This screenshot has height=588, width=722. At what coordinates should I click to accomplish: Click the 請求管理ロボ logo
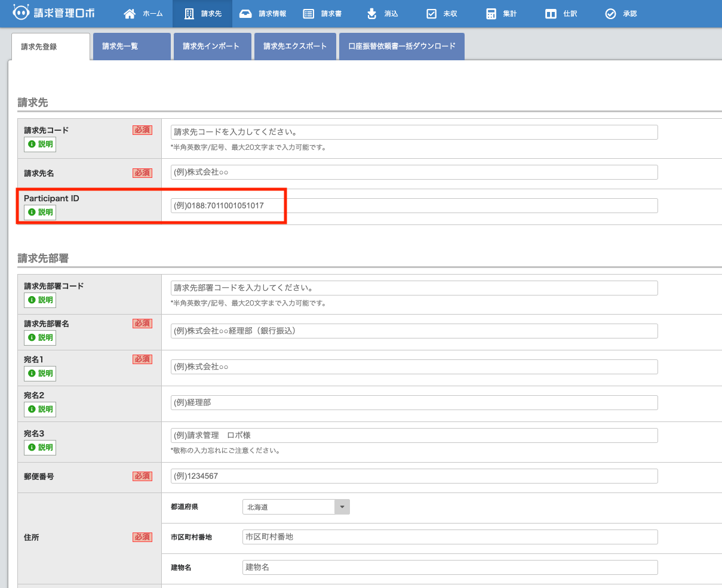click(x=54, y=13)
